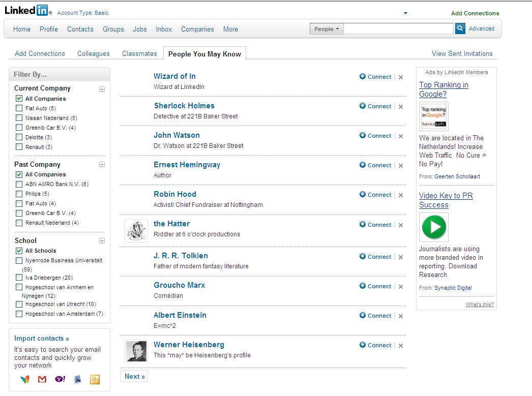The image size is (532, 396).
Task: Open Werner Heisenberg's profile thumbnail
Action: [136, 351]
